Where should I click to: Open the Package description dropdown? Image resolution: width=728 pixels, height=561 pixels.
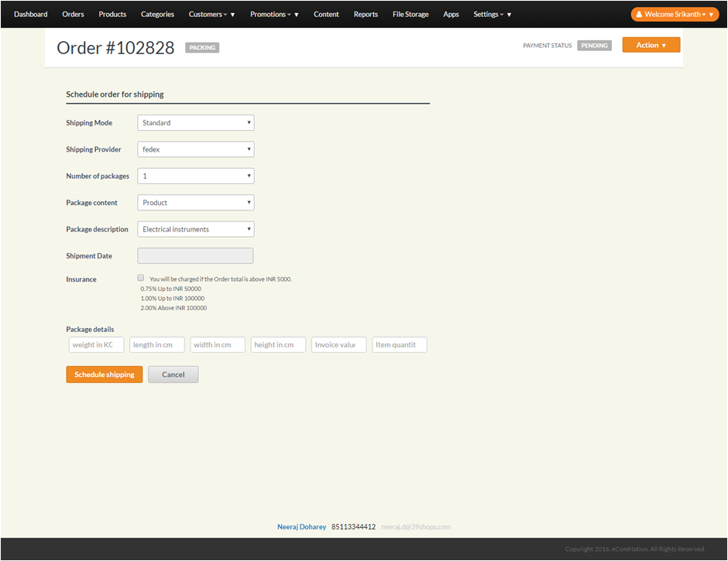point(195,229)
